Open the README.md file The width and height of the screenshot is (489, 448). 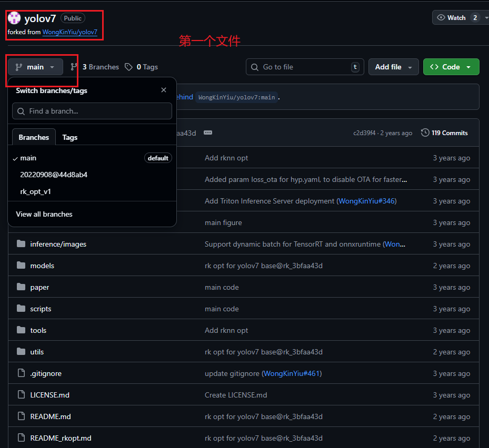click(x=51, y=416)
